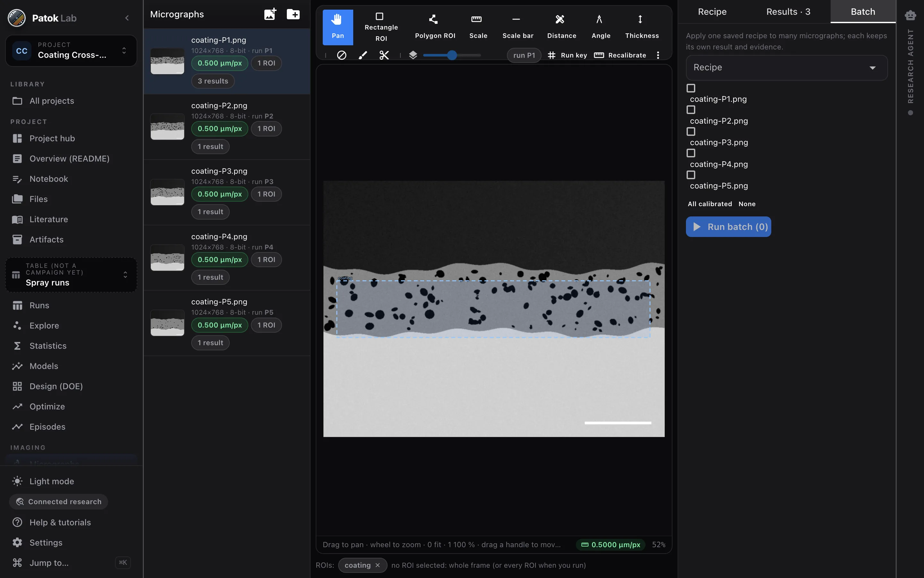This screenshot has height=578, width=924.
Task: Select the Batch tab
Action: [863, 12]
